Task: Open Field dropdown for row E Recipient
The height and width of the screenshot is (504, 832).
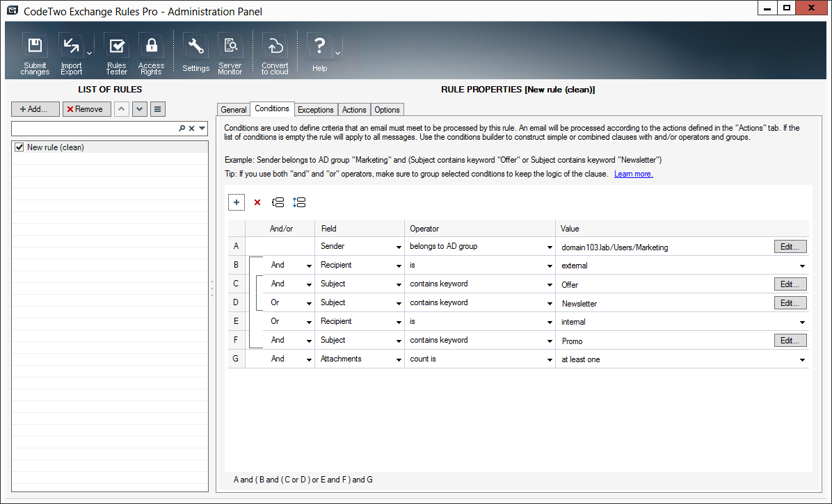Action: click(x=399, y=322)
